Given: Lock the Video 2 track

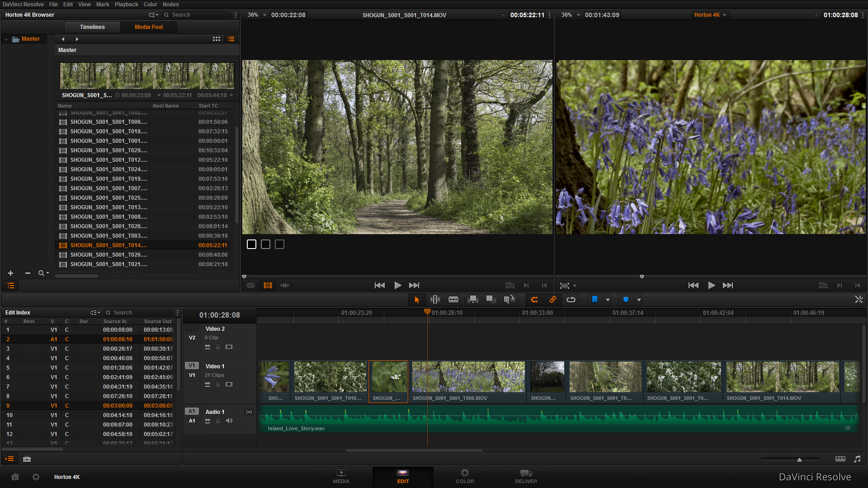Looking at the screenshot, I should click(x=218, y=347).
